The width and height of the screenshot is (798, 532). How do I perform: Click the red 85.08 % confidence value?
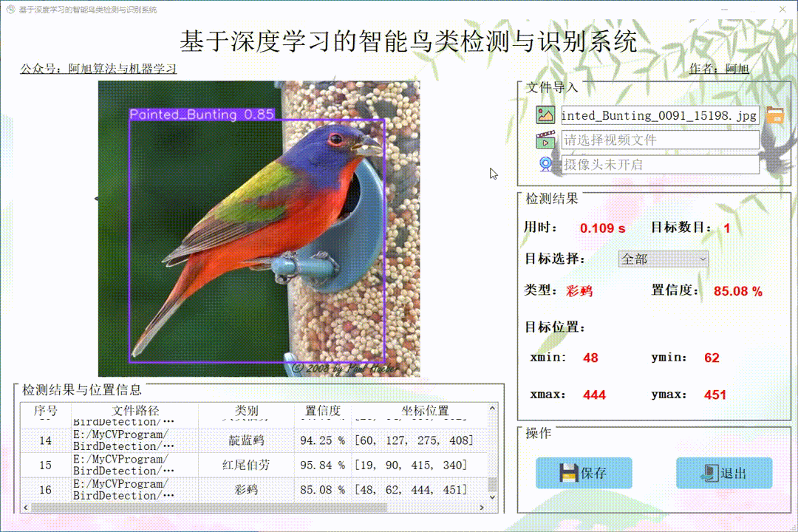click(738, 291)
